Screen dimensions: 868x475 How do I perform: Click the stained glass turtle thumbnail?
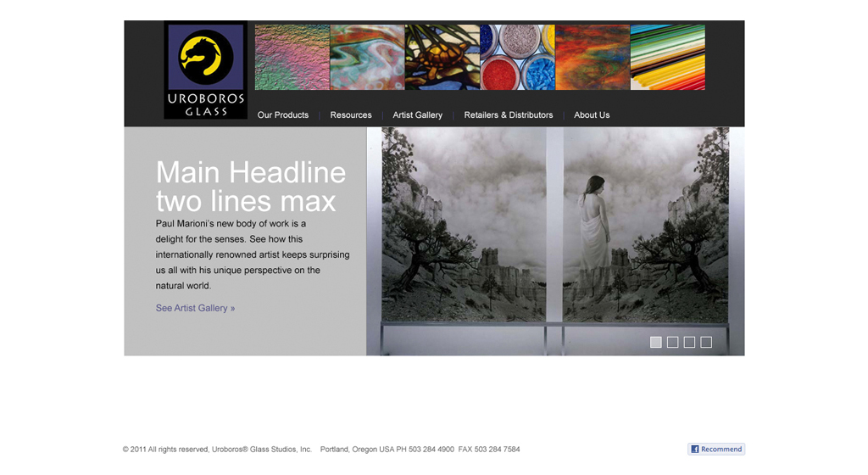[442, 57]
